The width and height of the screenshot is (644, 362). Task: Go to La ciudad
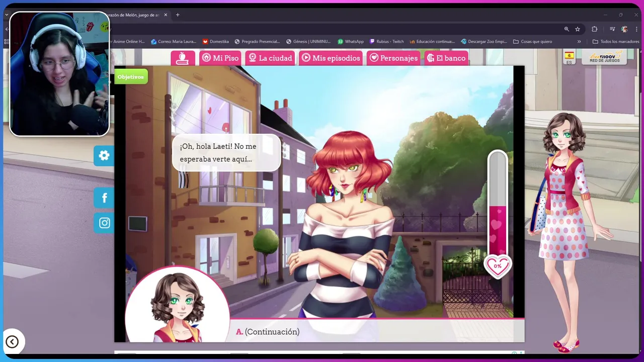270,58
